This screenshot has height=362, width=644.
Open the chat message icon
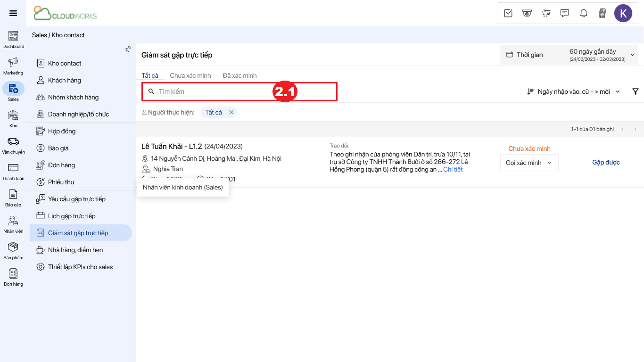(x=564, y=13)
